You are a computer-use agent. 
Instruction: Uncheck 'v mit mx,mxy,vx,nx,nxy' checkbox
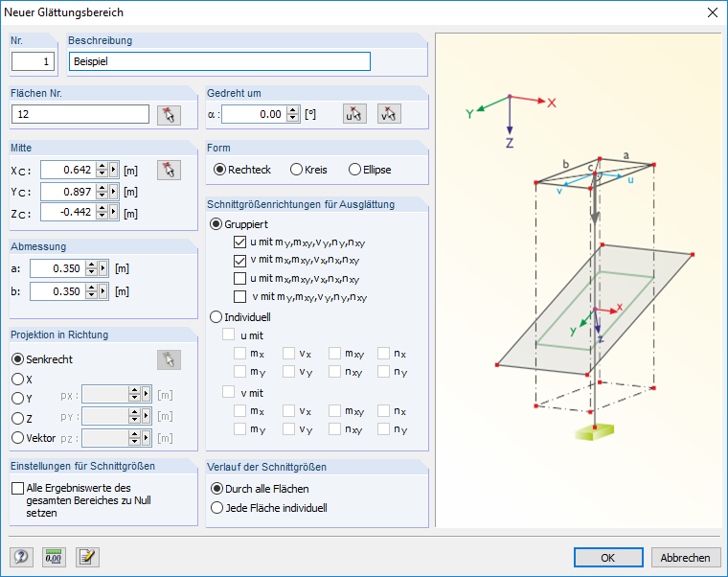click(x=240, y=261)
